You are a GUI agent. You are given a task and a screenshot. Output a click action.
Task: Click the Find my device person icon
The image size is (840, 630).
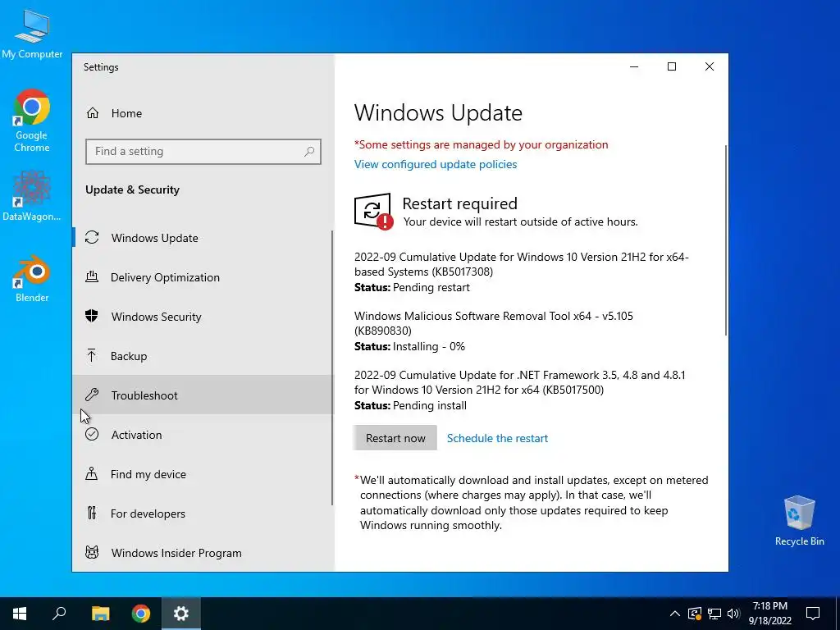tap(92, 473)
